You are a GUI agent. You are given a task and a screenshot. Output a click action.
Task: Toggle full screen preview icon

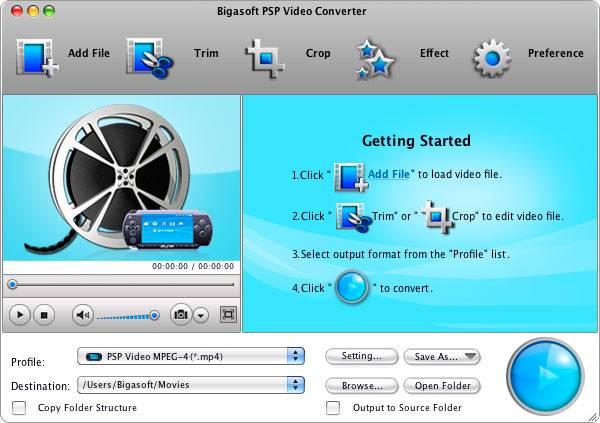228,315
